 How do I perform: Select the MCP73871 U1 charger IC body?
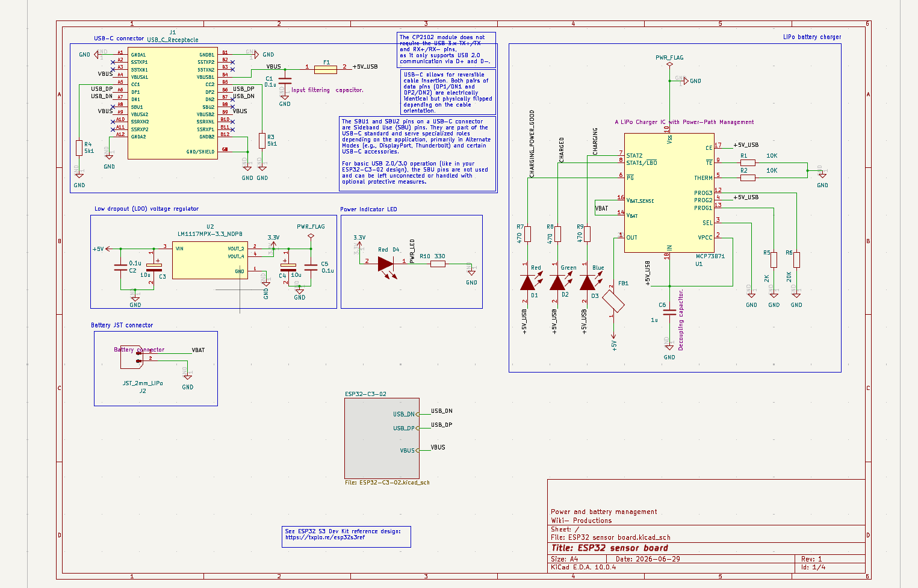669,193
